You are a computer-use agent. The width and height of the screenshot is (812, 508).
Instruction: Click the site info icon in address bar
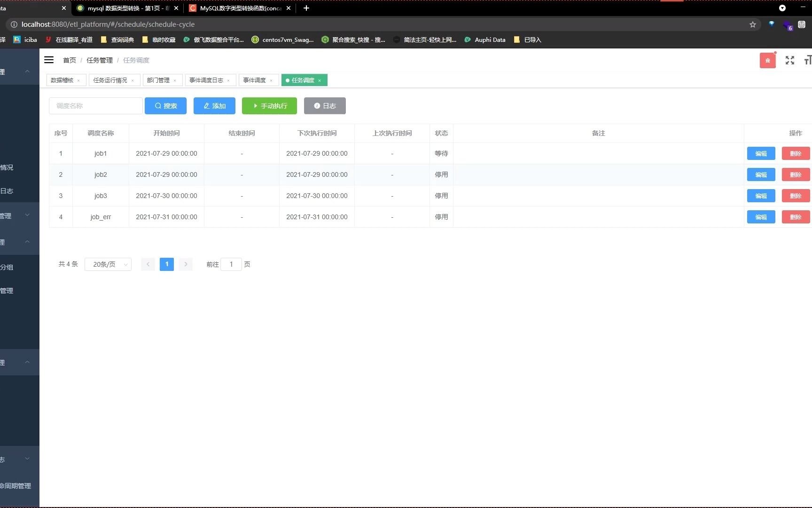[x=14, y=24]
